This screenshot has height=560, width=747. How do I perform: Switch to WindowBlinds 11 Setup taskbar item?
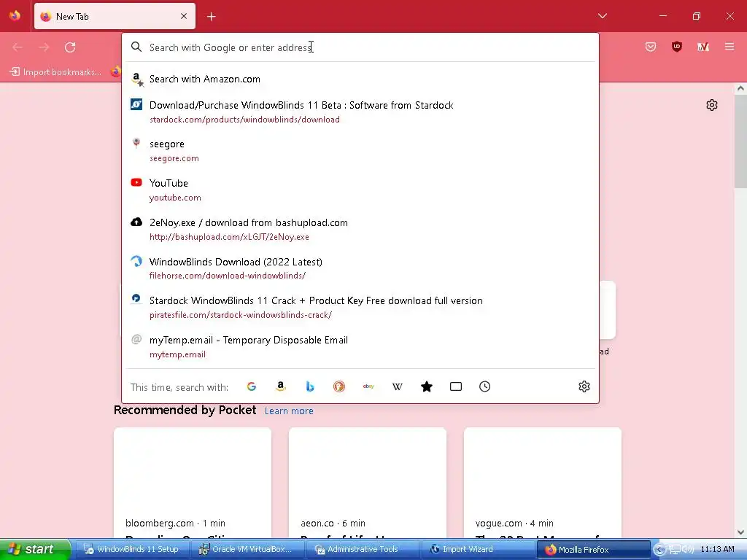pos(132,550)
